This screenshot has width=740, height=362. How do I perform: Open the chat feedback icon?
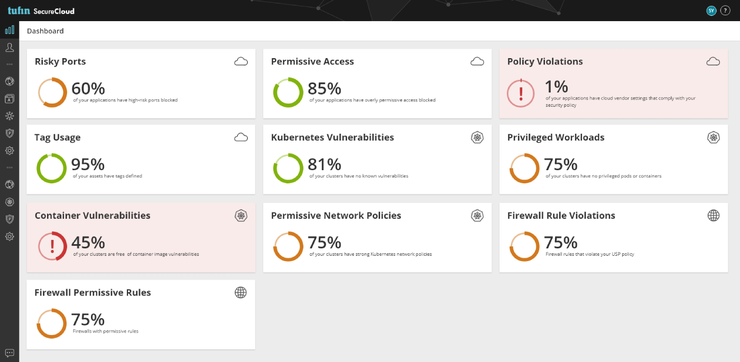(x=9, y=353)
